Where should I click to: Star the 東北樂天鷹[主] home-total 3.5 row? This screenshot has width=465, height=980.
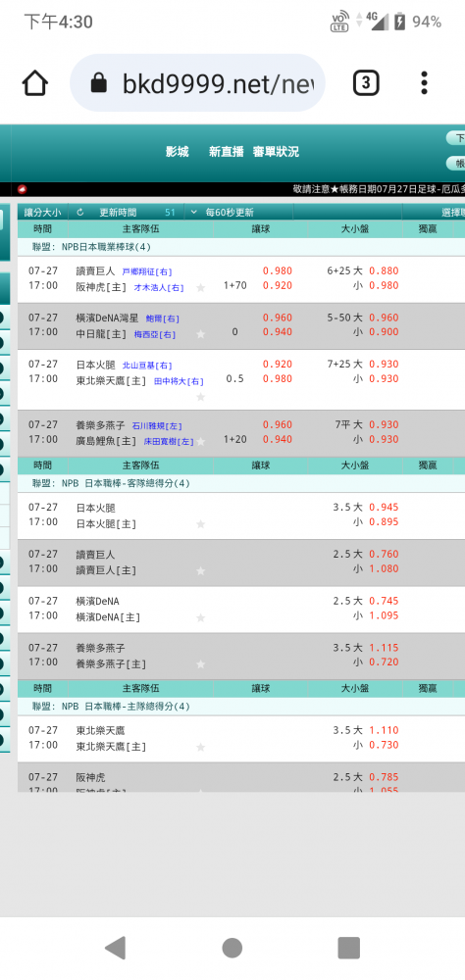click(x=200, y=747)
